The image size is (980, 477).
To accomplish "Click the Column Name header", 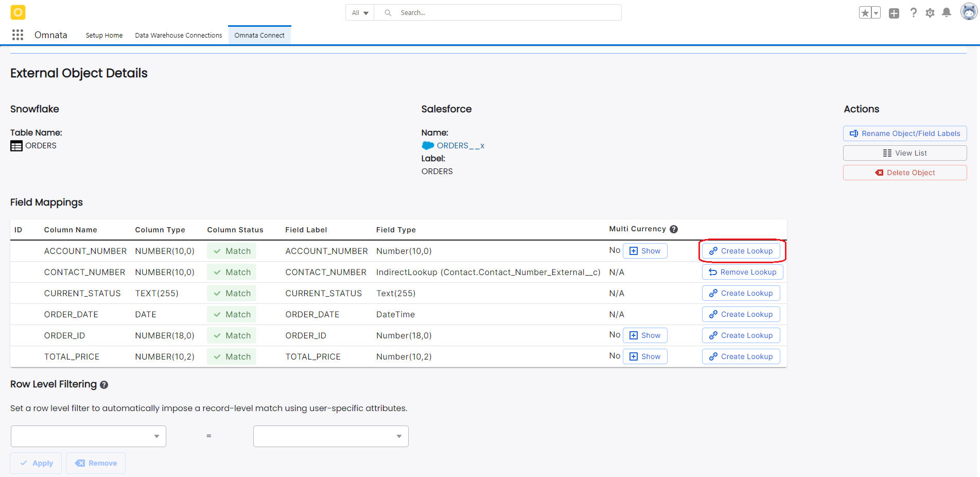I will (x=71, y=230).
